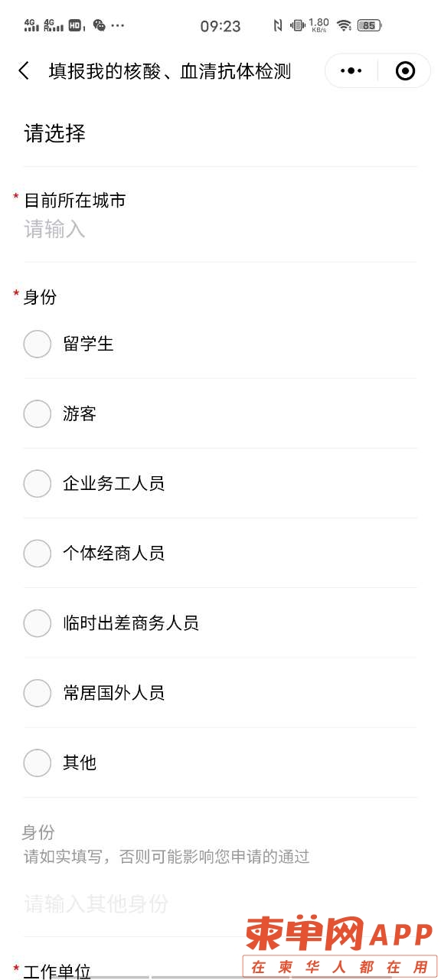
Task: Tap the back arrow icon
Action: (24, 71)
